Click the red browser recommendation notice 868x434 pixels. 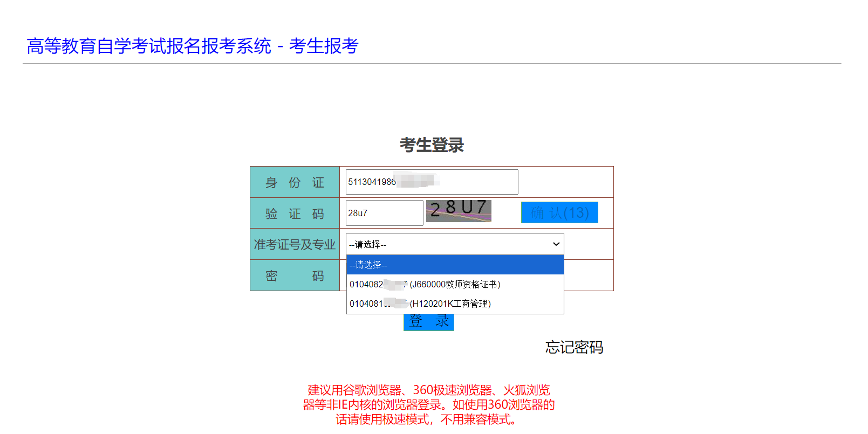click(x=429, y=405)
